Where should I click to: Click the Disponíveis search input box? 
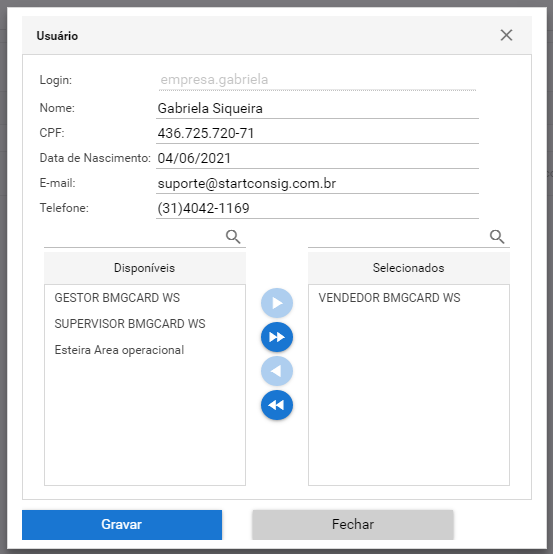coord(134,237)
